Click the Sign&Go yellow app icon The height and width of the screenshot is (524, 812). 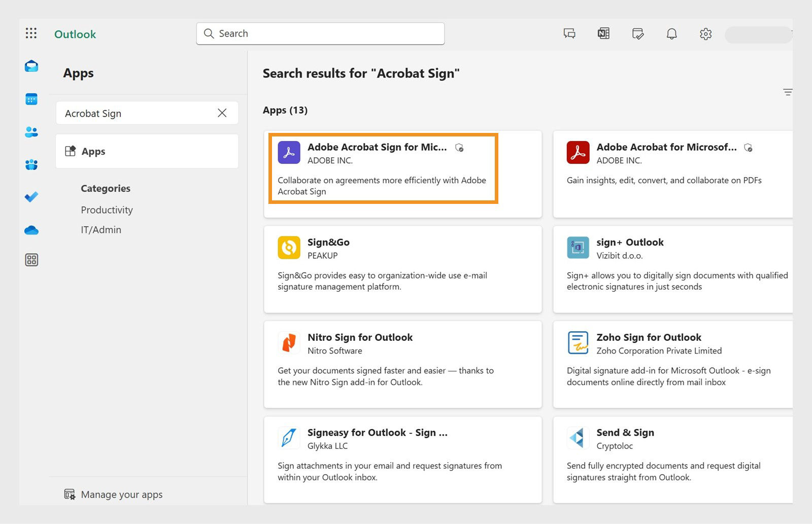coord(289,248)
